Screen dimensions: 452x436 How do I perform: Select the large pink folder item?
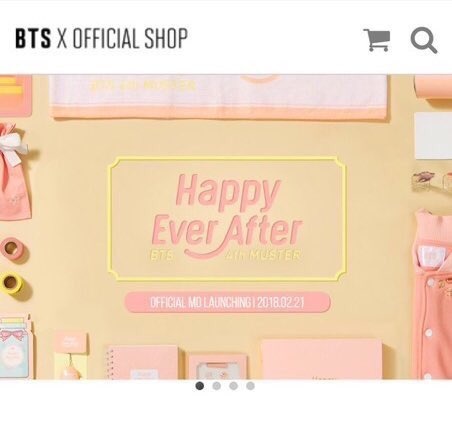click(322, 359)
